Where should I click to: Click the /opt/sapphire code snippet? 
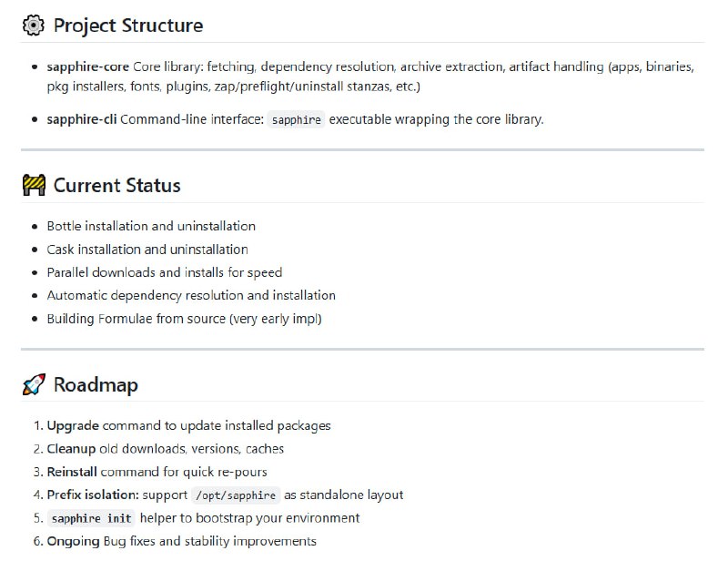coord(235,495)
